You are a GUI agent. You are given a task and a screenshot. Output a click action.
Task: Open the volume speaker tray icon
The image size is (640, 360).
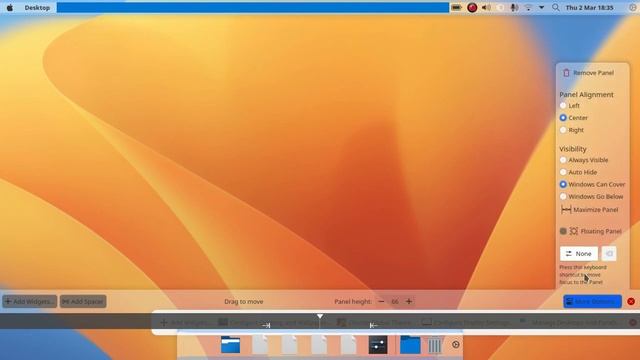[x=486, y=8]
